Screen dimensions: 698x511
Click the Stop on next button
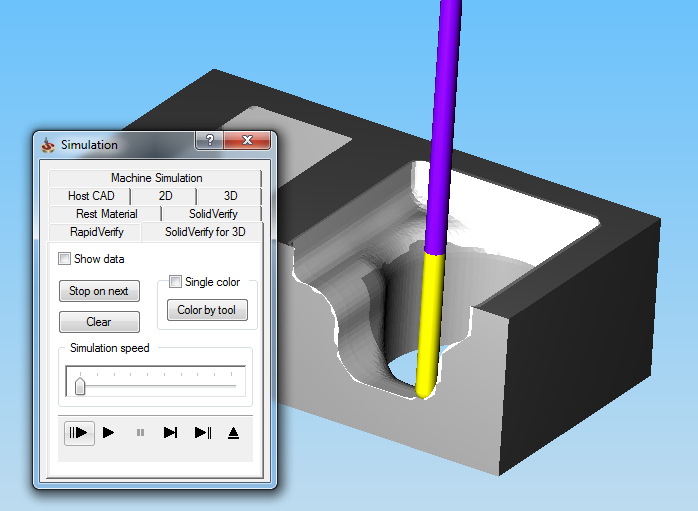[99, 291]
